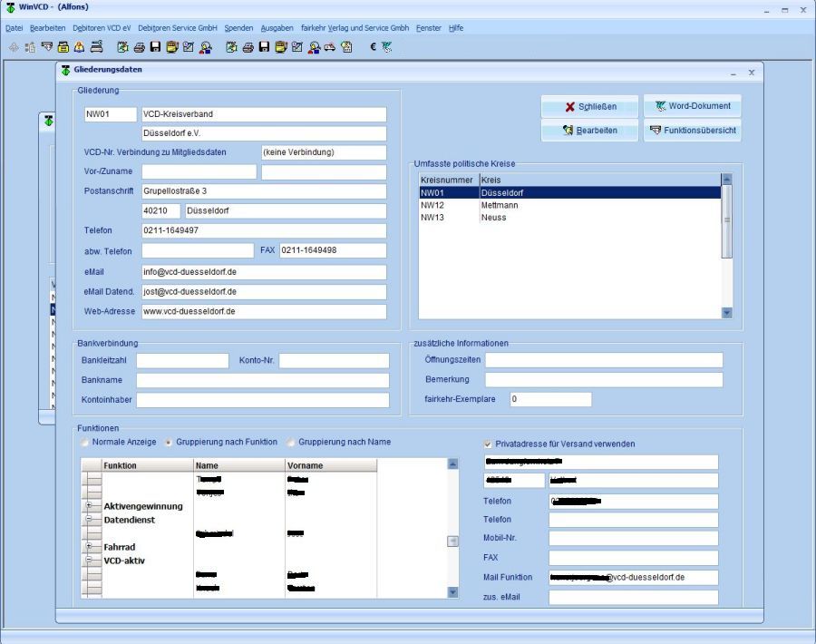Viewport: 816px width, 644px height.
Task: Select the Normale Anzeige radio button
Action: tap(84, 442)
